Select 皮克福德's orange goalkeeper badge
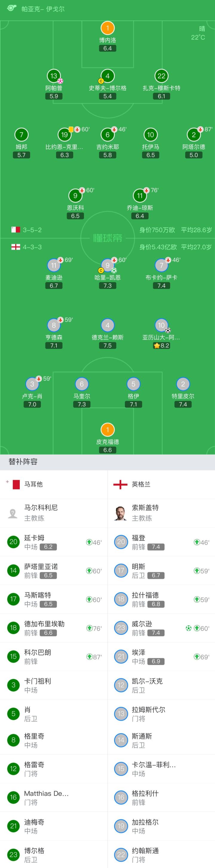This screenshot has width=215, height=868. tap(107, 430)
